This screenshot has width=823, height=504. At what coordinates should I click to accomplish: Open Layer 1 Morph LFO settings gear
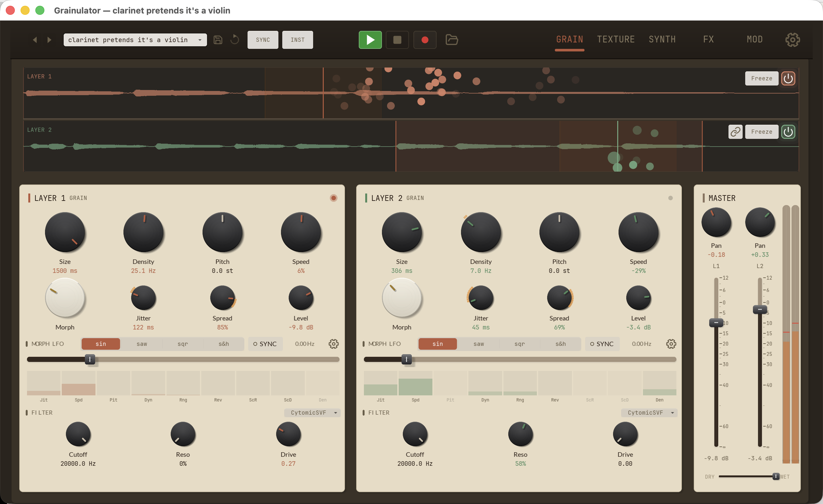coord(333,344)
